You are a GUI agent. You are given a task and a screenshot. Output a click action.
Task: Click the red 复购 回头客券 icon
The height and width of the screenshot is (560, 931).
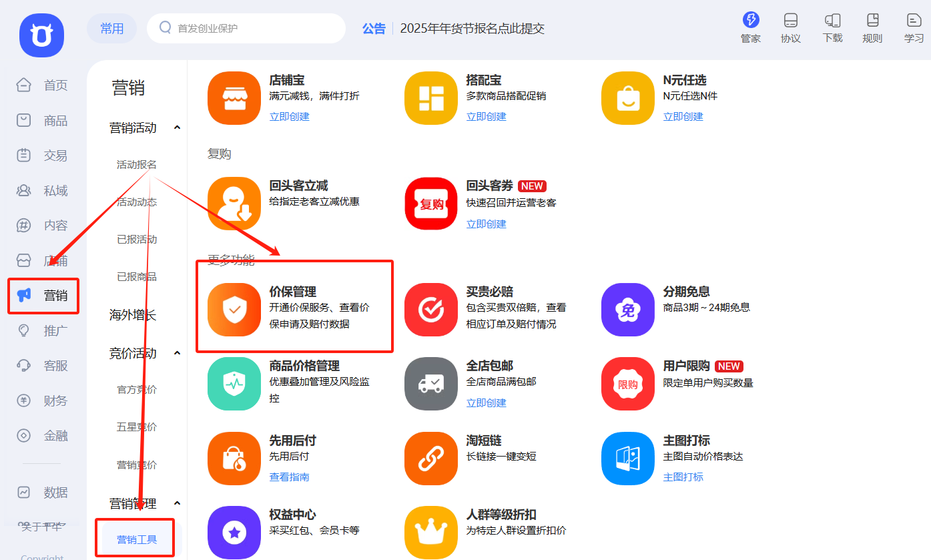tap(431, 204)
